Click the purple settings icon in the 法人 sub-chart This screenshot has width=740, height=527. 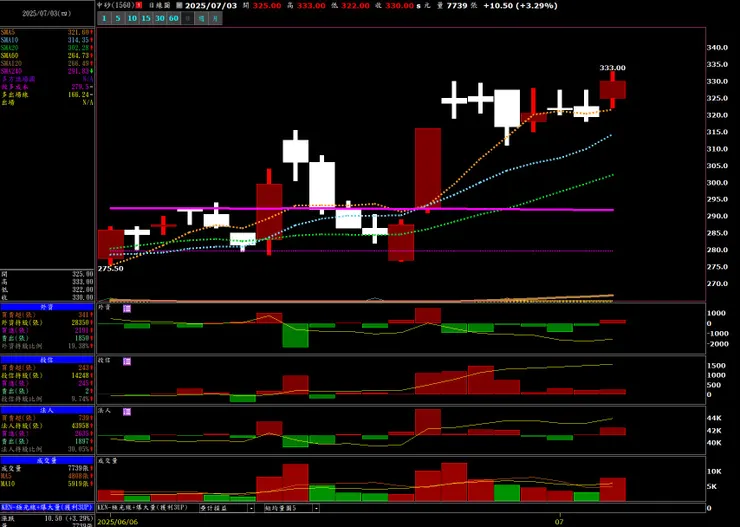(127, 412)
